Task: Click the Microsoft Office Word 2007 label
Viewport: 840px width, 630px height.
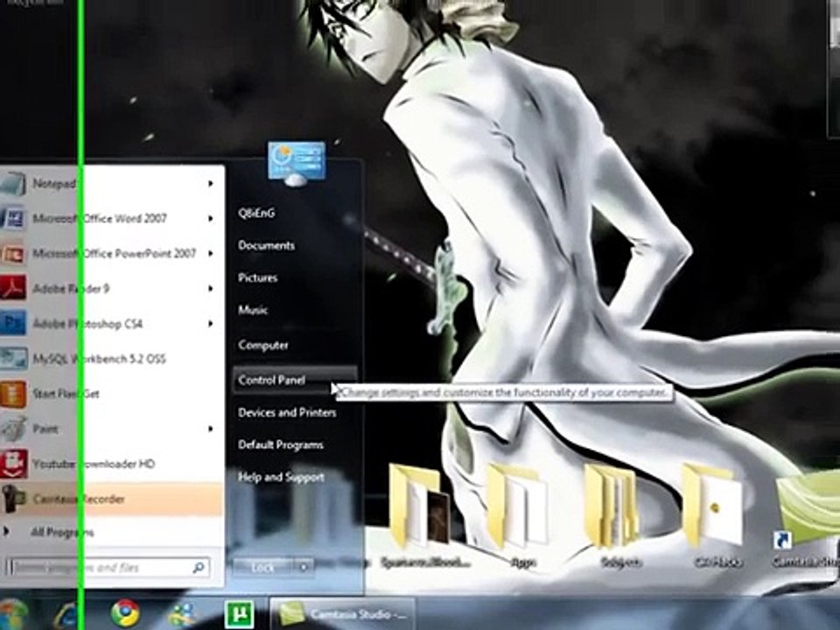Action: 100,219
